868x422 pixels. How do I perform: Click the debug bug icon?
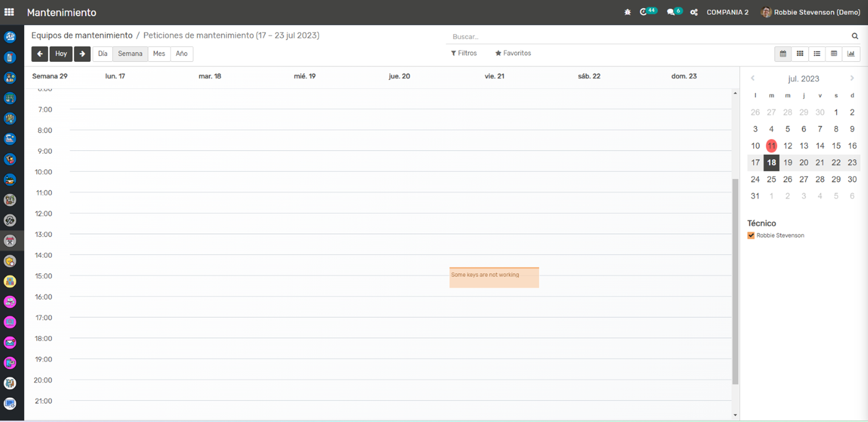tap(627, 12)
